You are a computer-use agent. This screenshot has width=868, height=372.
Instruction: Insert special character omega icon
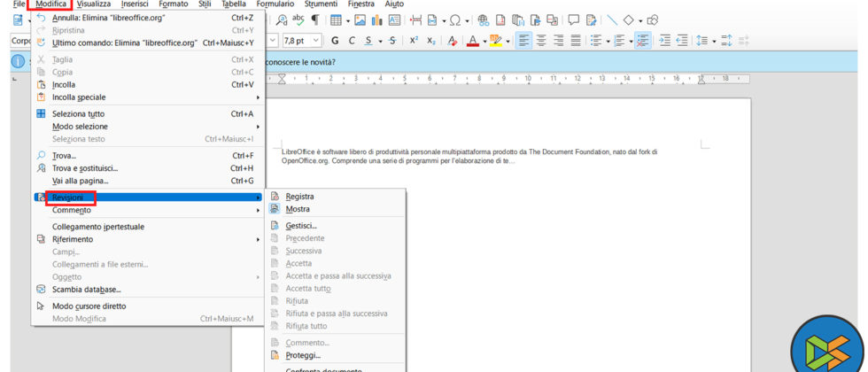click(454, 19)
